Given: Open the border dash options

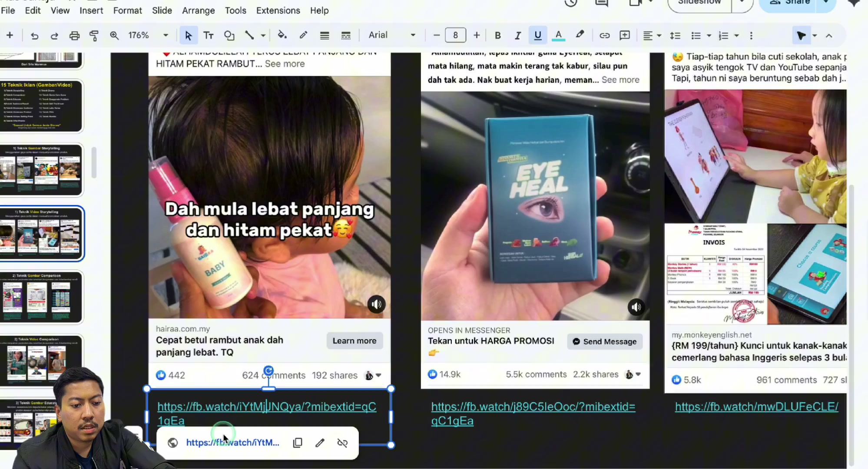Looking at the screenshot, I should click(346, 35).
